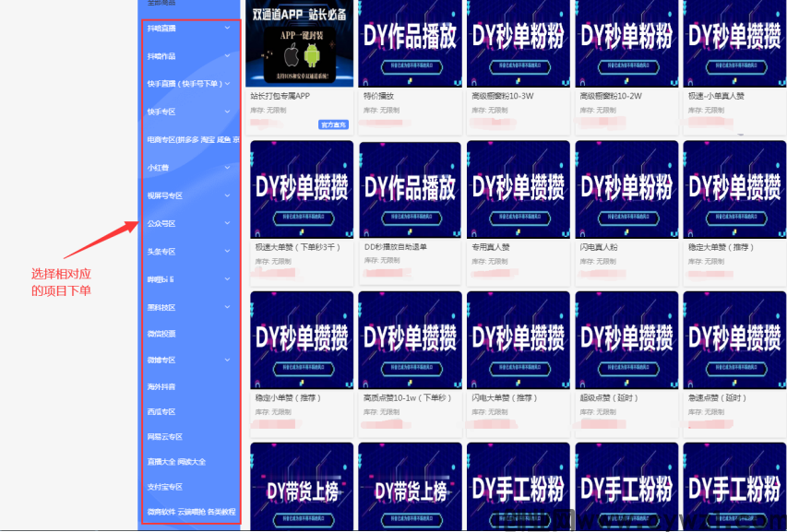Click the 超级点赞（延时）product title
The height and width of the screenshot is (532, 787).
(x=609, y=398)
